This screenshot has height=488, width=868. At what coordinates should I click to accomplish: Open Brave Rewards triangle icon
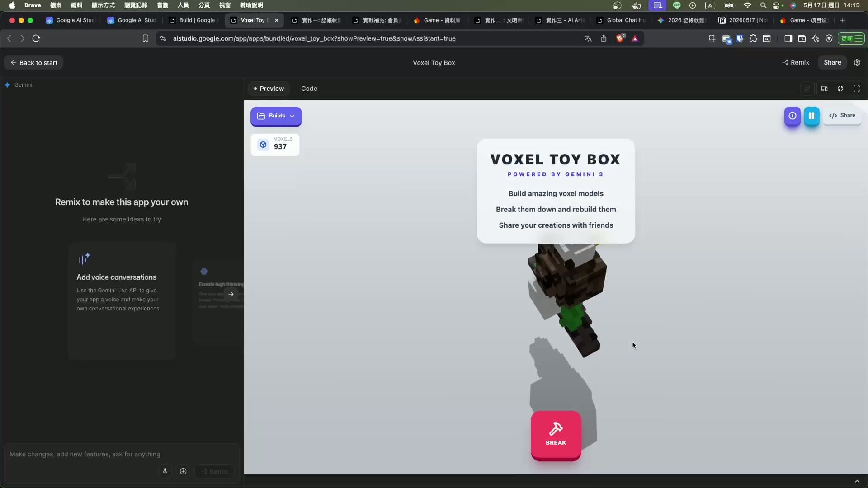click(635, 38)
